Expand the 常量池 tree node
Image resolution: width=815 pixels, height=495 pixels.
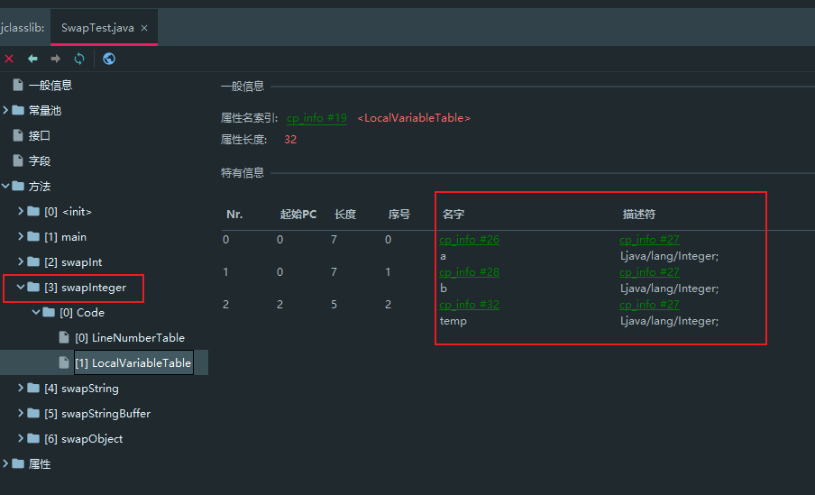[x=7, y=110]
